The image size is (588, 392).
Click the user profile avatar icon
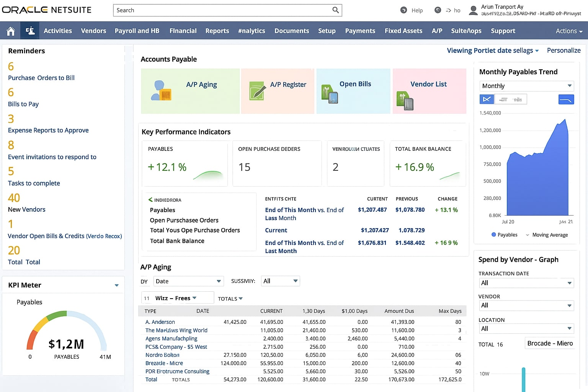tap(473, 10)
